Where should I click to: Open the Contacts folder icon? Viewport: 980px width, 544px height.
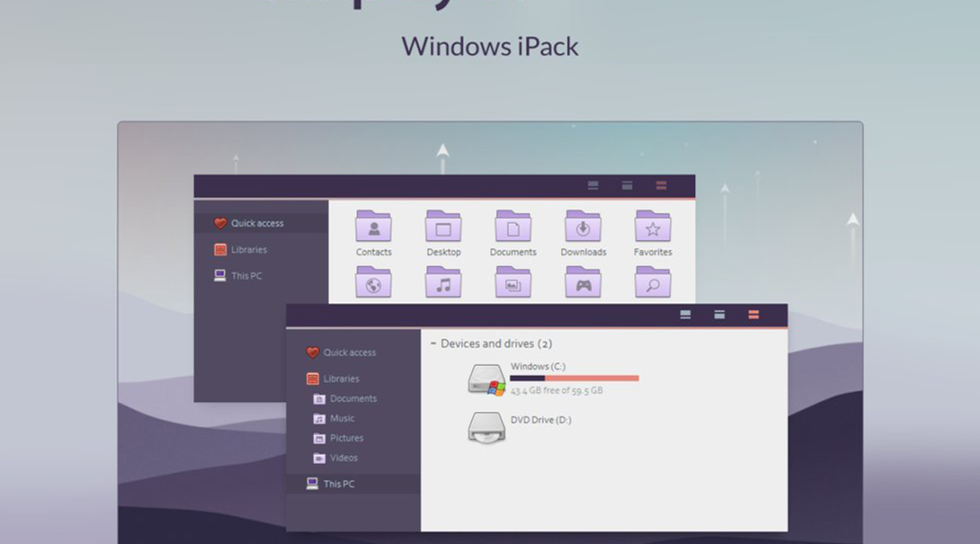(x=374, y=228)
